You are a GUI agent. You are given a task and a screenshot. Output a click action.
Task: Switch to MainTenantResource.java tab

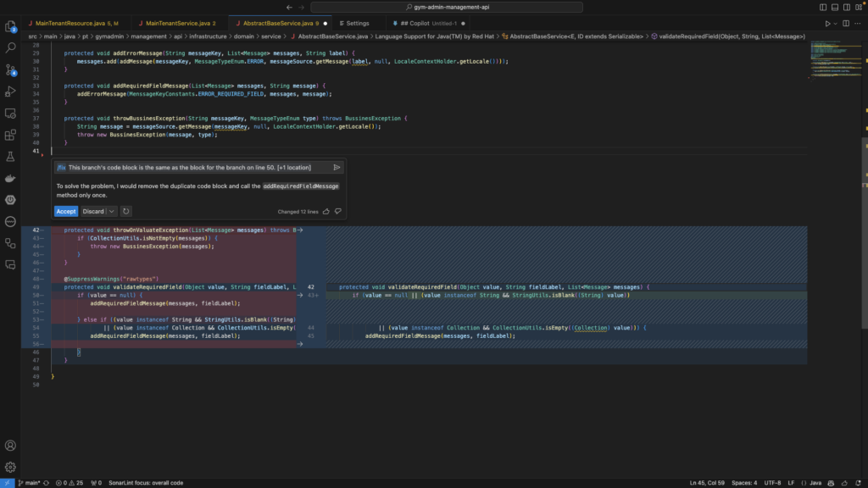[x=76, y=23]
